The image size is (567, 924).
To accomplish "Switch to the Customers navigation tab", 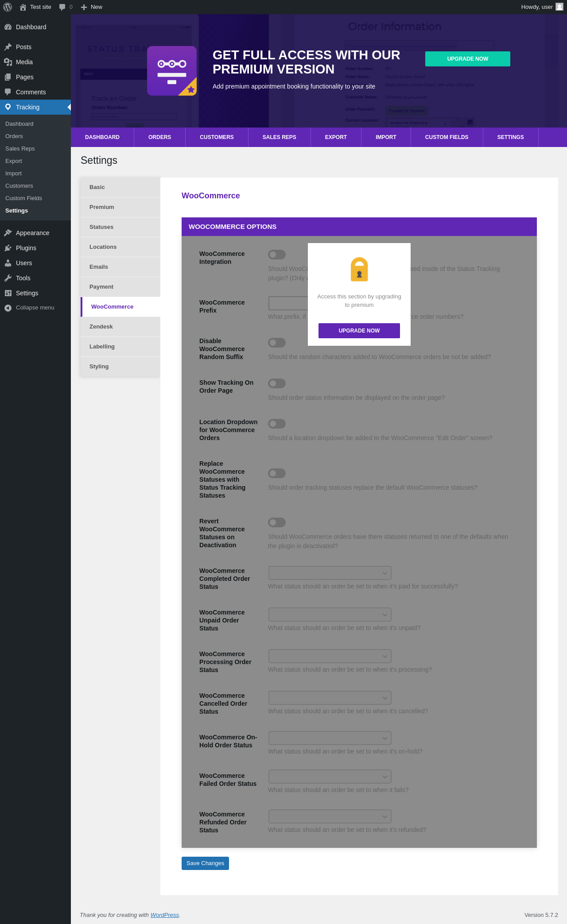I will point(217,137).
